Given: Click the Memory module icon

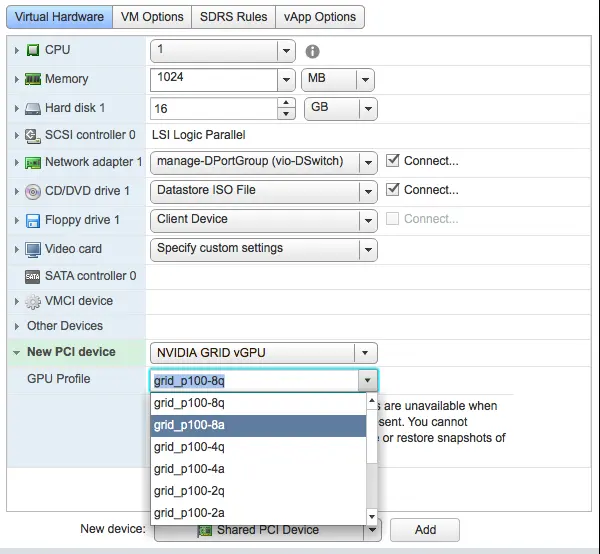Looking at the screenshot, I should [33, 79].
